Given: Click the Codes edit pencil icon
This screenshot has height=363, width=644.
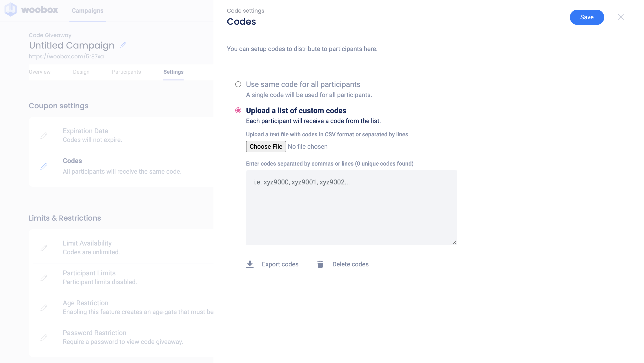Looking at the screenshot, I should tap(44, 166).
